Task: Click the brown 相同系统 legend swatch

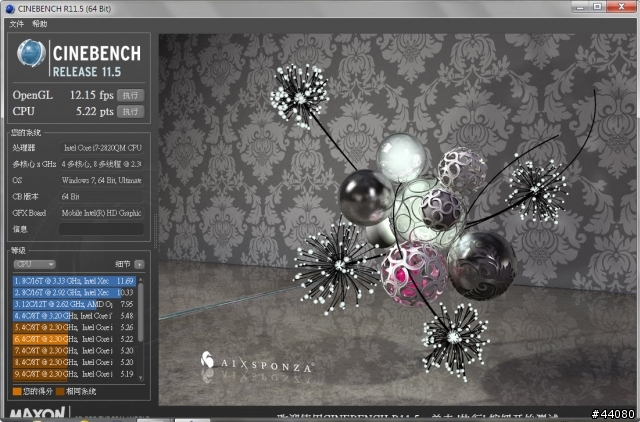Action: click(x=60, y=392)
